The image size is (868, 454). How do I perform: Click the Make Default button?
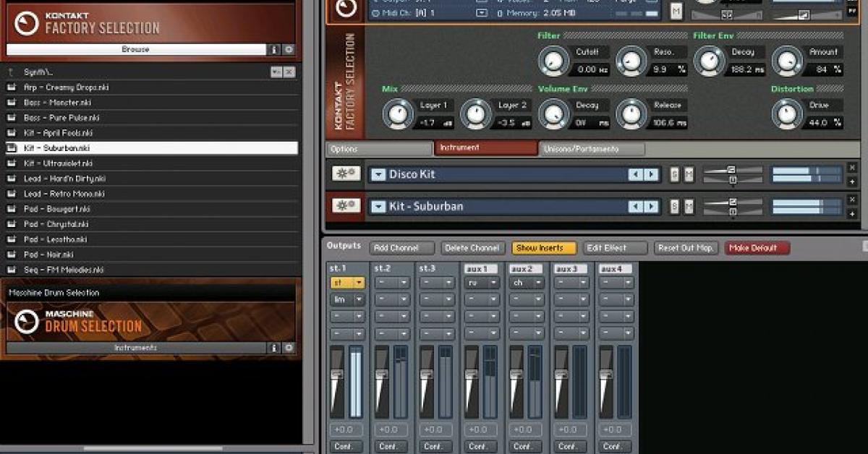point(756,248)
